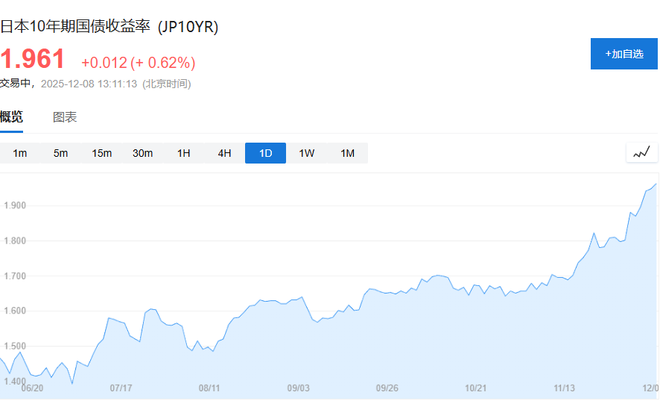660x401 pixels.
Task: Select the 1M monthly interval at row end
Action: point(348,153)
